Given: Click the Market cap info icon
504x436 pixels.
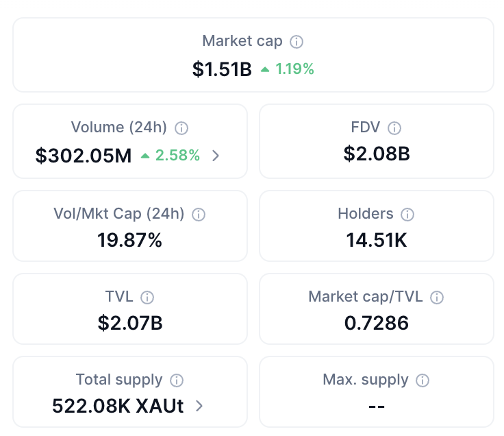Looking at the screenshot, I should coord(297,42).
